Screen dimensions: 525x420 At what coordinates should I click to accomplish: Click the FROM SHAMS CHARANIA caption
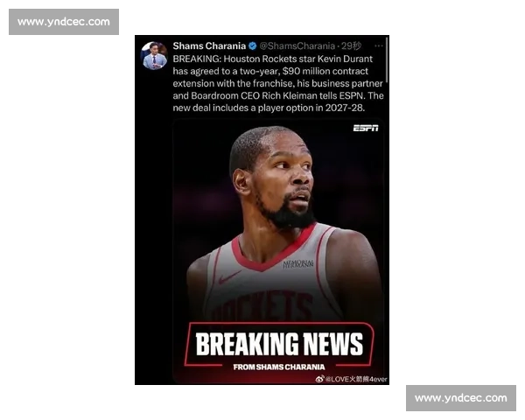point(278,367)
